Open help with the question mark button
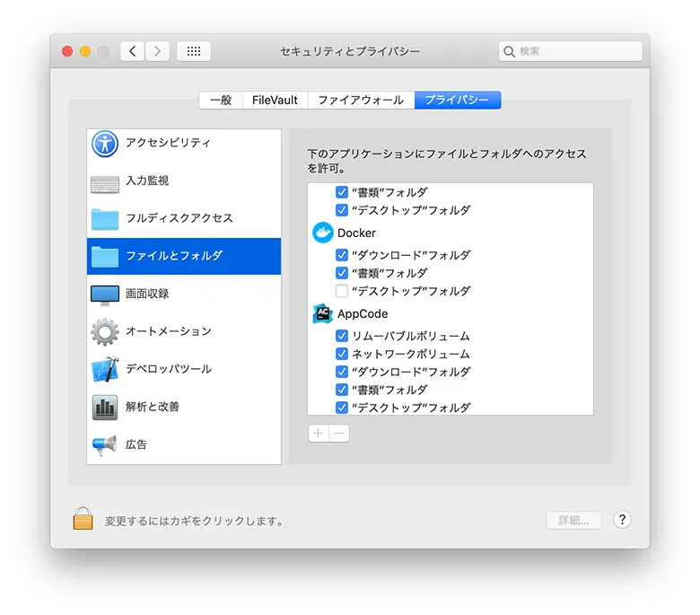The image size is (700, 615). [x=622, y=520]
